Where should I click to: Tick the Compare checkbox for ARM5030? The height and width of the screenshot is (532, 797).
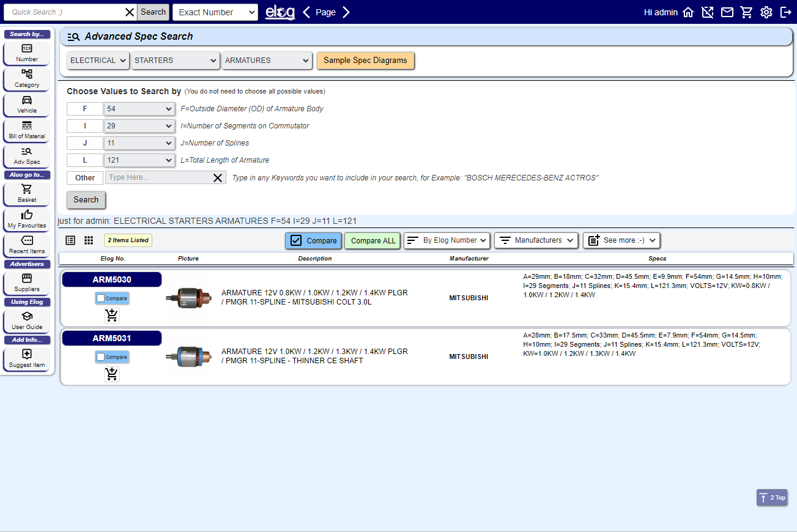pyautogui.click(x=101, y=298)
